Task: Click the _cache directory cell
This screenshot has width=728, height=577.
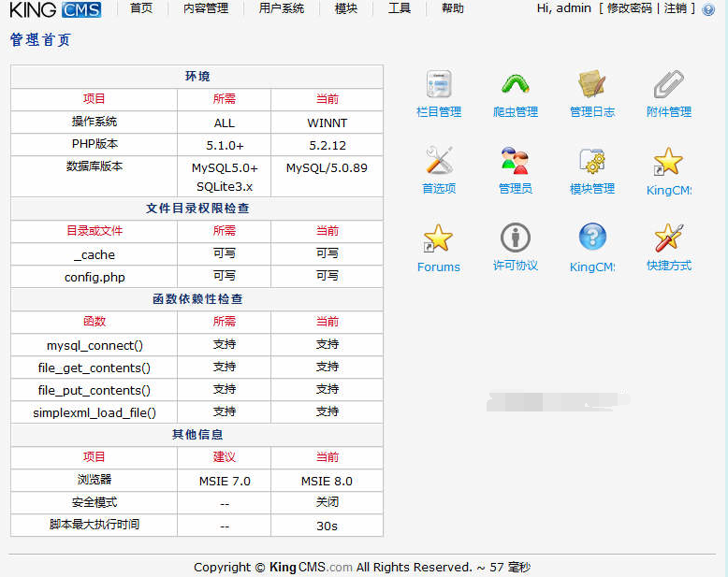Action: coord(95,254)
